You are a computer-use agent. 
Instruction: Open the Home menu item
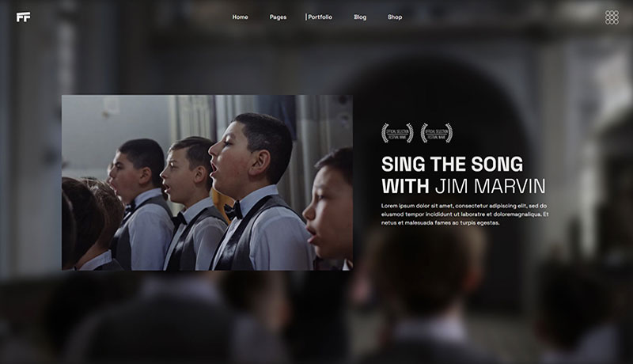pyautogui.click(x=240, y=17)
